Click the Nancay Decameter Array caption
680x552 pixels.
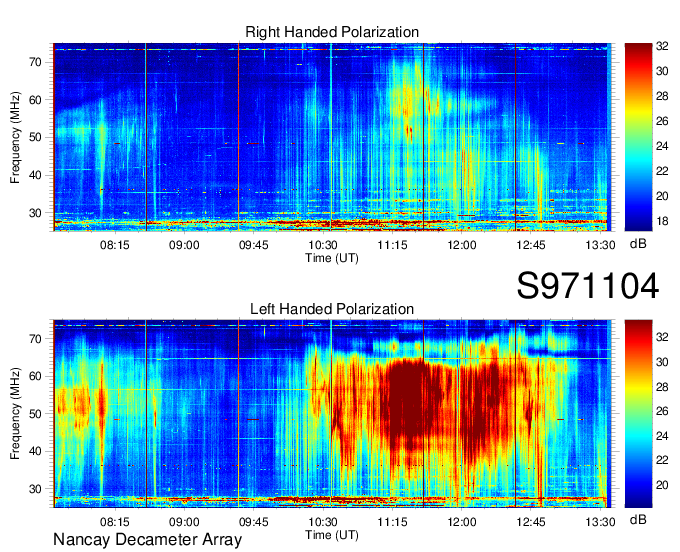(x=147, y=539)
